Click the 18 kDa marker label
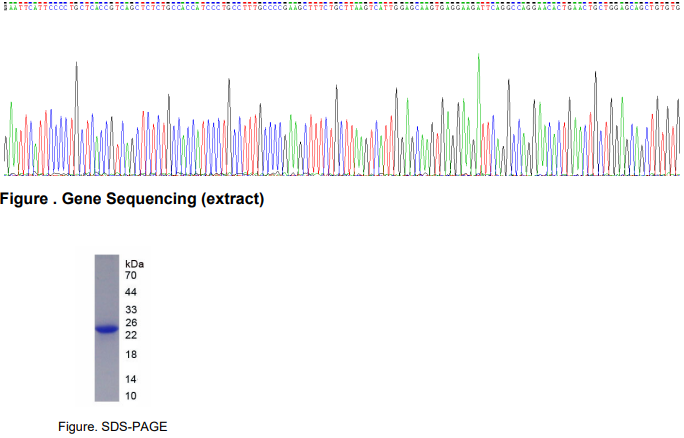 coord(130,355)
